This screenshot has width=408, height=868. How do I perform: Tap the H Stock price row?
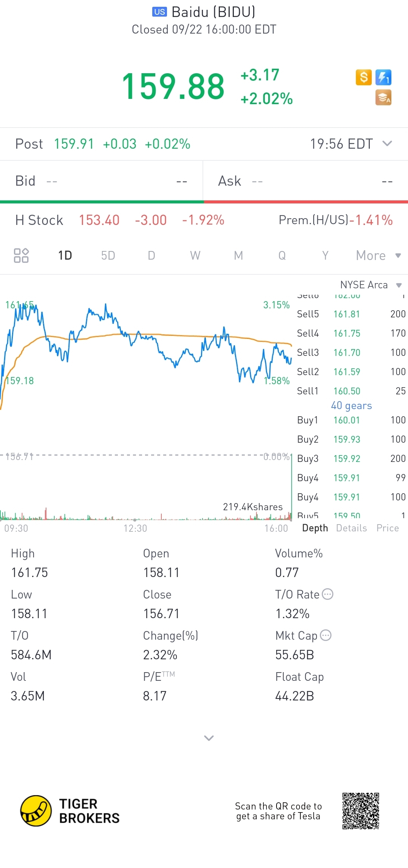click(x=204, y=220)
